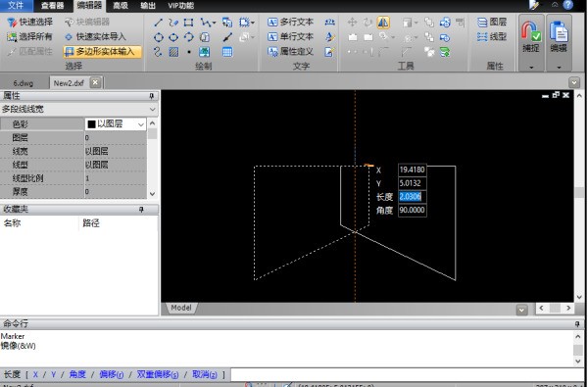Click the dimension style icon beside 多行文本
588x387 pixels.
pos(329,23)
